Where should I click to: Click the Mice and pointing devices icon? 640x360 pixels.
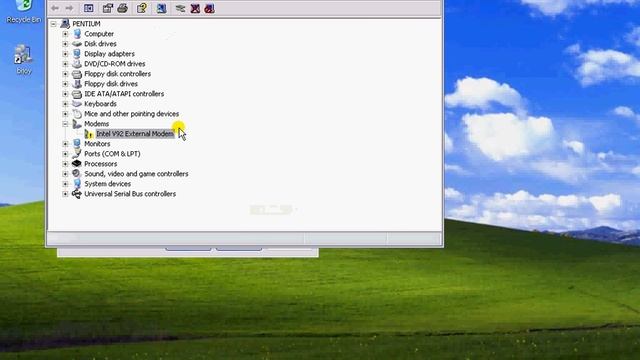click(77, 113)
